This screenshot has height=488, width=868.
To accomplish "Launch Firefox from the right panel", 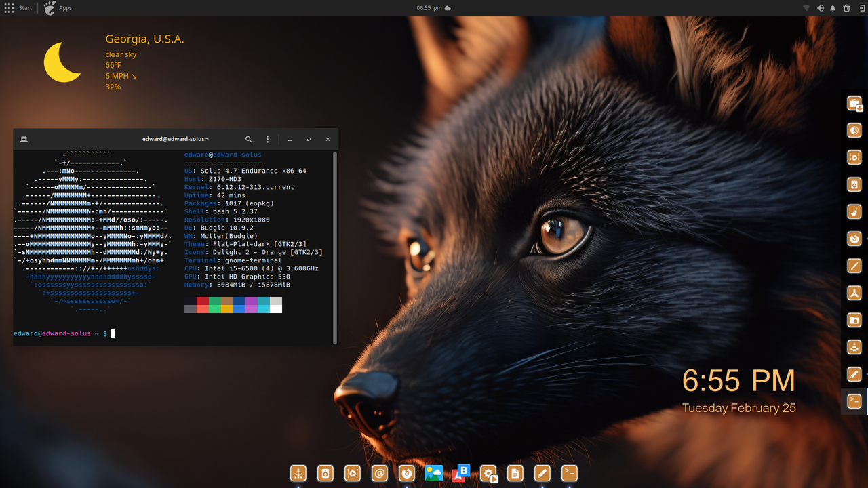I will pos(854,239).
